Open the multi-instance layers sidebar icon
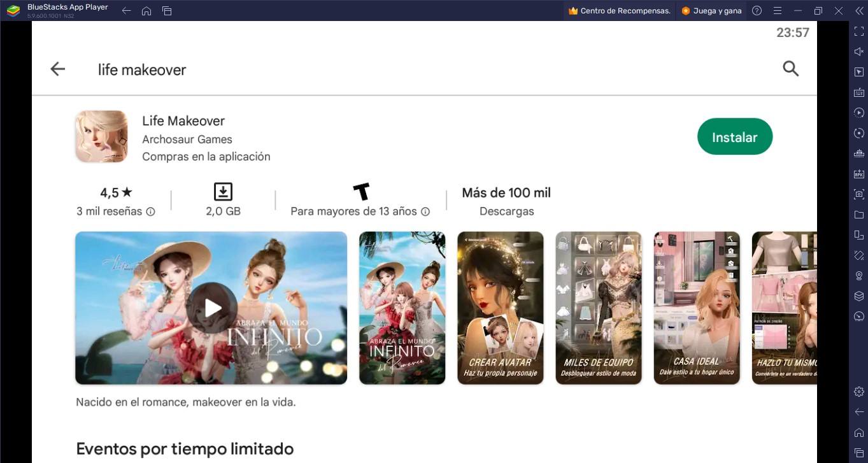The image size is (868, 463). click(858, 296)
